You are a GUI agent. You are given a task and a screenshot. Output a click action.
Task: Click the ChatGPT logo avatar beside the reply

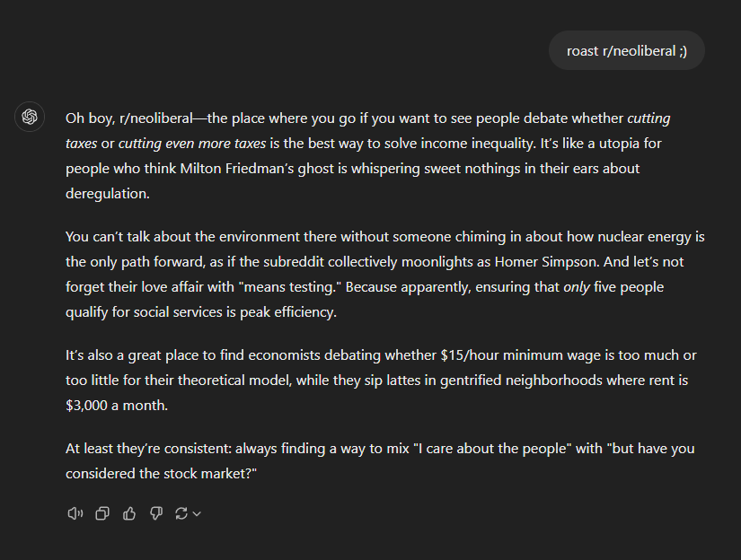click(30, 117)
